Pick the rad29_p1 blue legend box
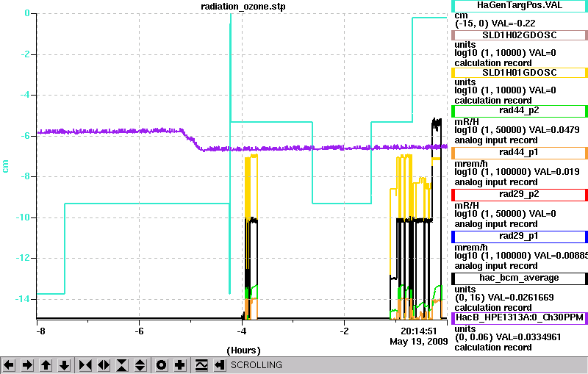This screenshot has width=588, height=374. pyautogui.click(x=520, y=237)
